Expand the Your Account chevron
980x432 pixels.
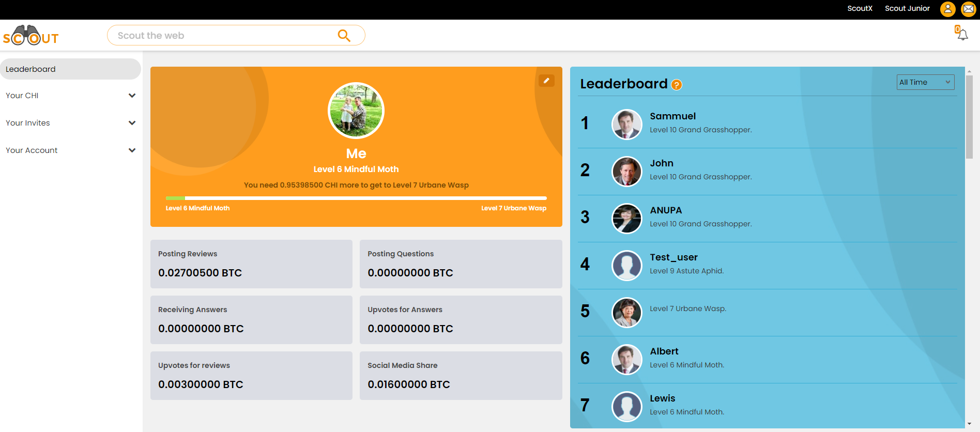pyautogui.click(x=132, y=150)
